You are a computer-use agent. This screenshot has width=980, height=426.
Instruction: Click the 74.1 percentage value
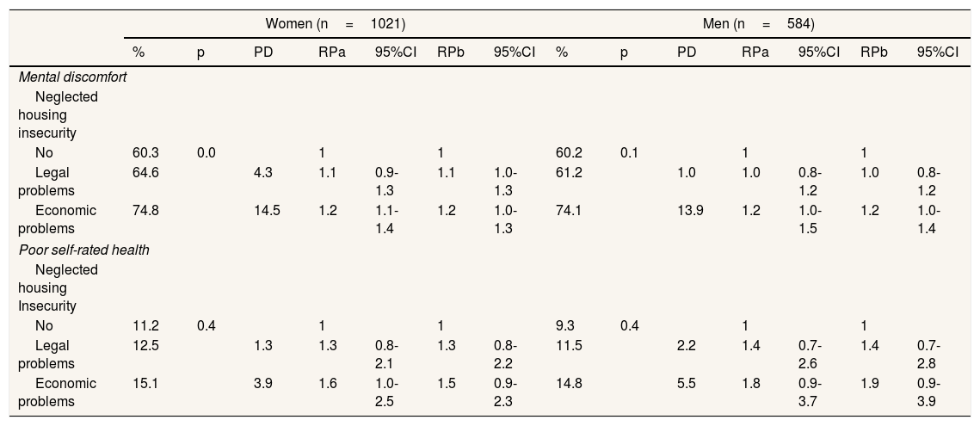tap(570, 211)
